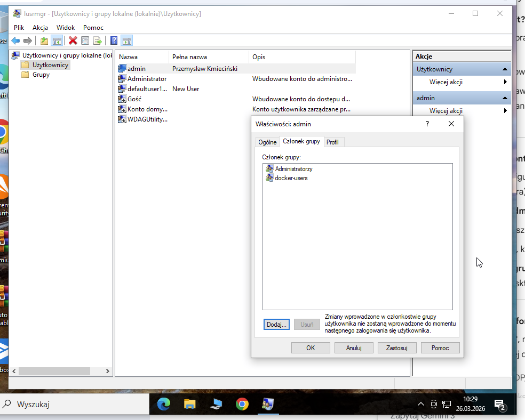Viewport: 525px width, 420px height.
Task: Toggle the show/hide action pane icon
Action: tap(126, 41)
